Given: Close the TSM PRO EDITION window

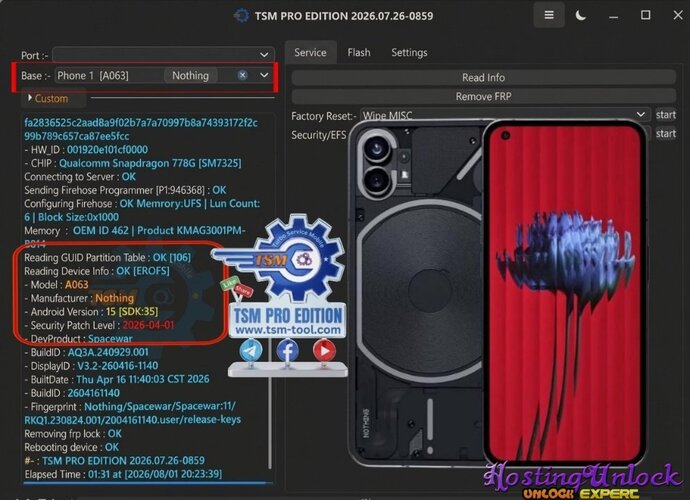Looking at the screenshot, I should tap(678, 15).
